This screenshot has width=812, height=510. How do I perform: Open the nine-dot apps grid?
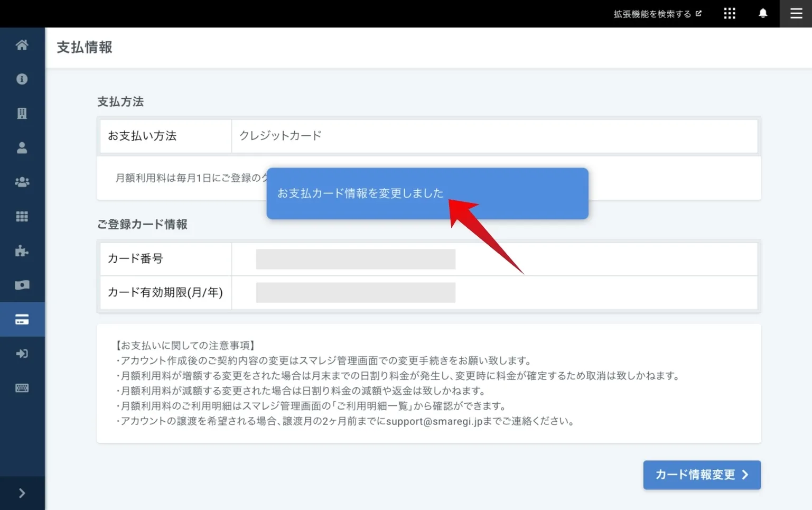click(x=730, y=14)
